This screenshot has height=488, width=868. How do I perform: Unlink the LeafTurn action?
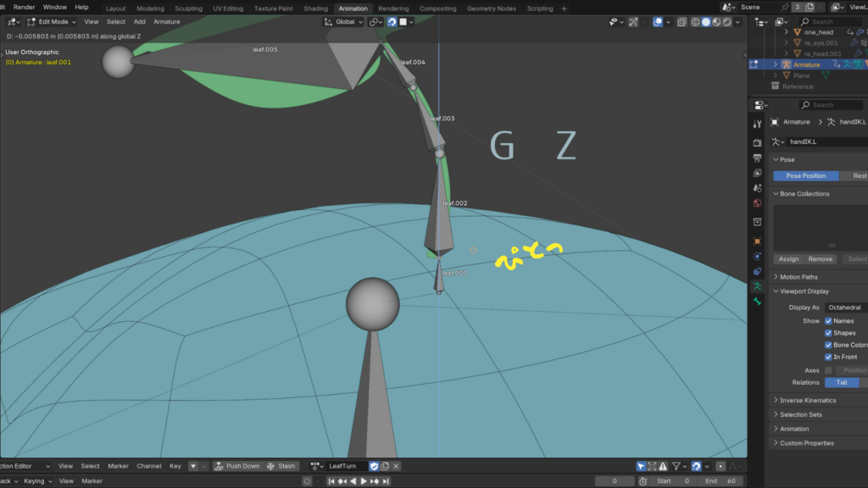pyautogui.click(x=396, y=466)
